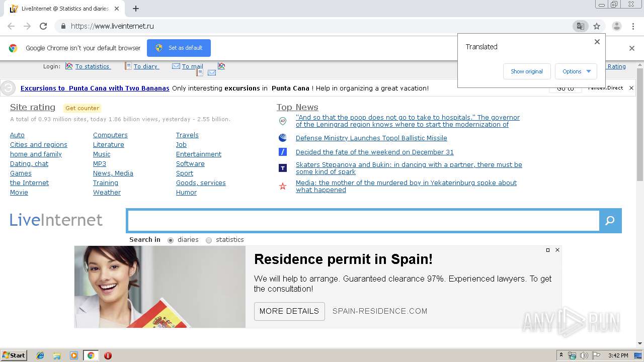Click the browser back arrow
The height and width of the screenshot is (362, 644).
click(x=11, y=26)
